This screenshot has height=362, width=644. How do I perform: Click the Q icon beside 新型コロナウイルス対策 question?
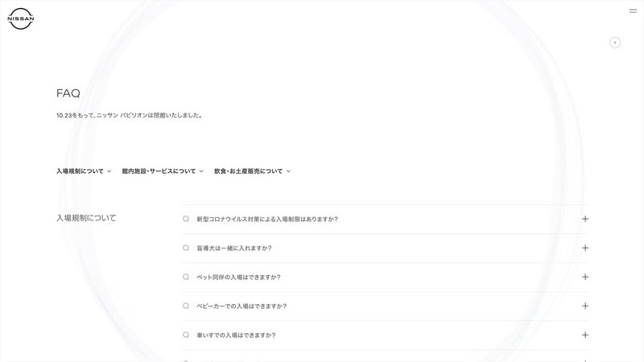pyautogui.click(x=186, y=219)
